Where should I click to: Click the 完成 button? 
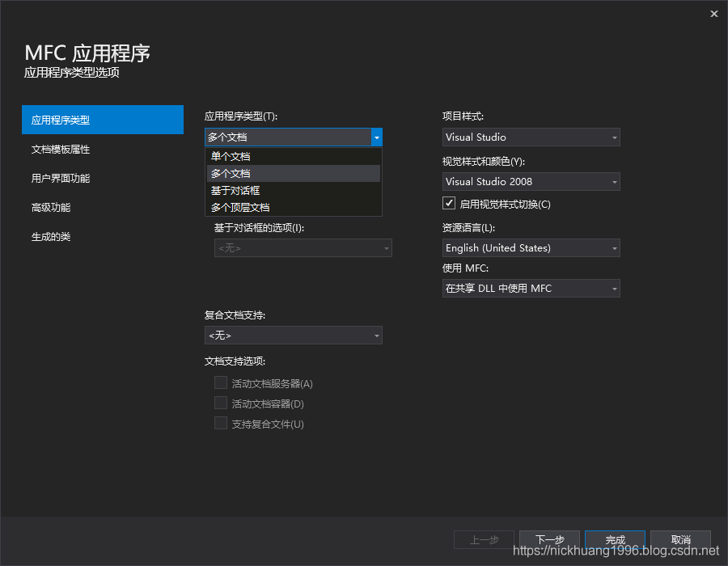(x=616, y=539)
